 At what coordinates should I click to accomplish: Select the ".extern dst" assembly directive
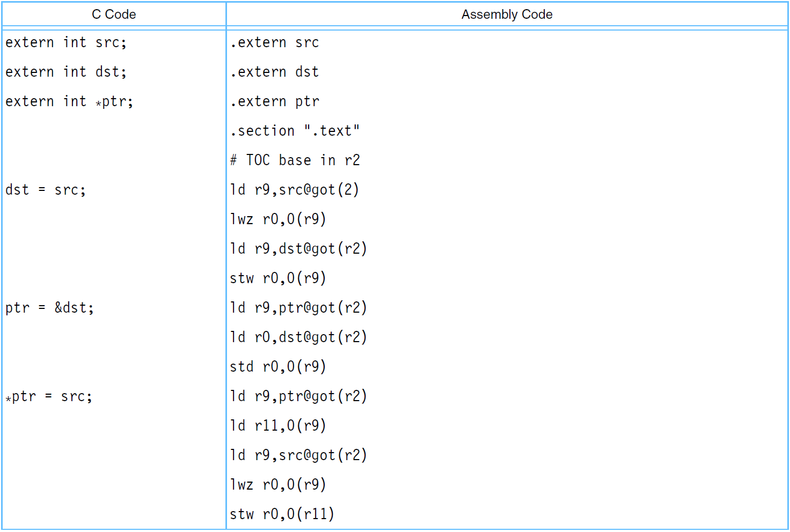(275, 72)
